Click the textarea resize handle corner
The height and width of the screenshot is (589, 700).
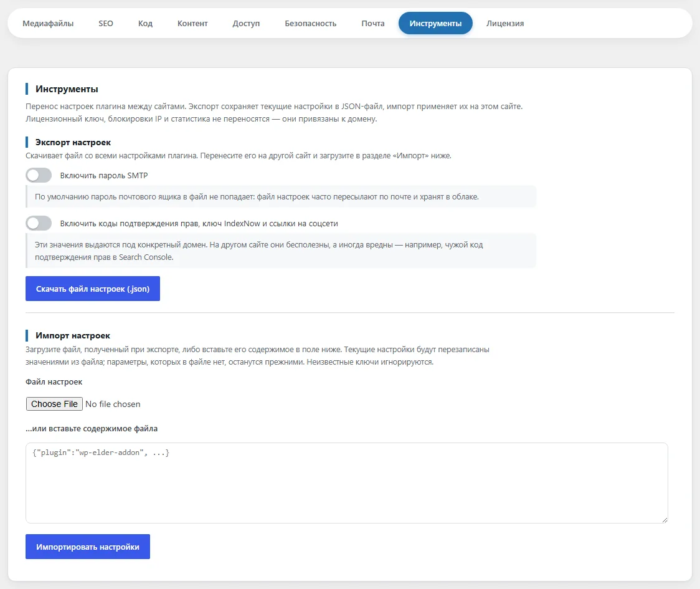665,520
